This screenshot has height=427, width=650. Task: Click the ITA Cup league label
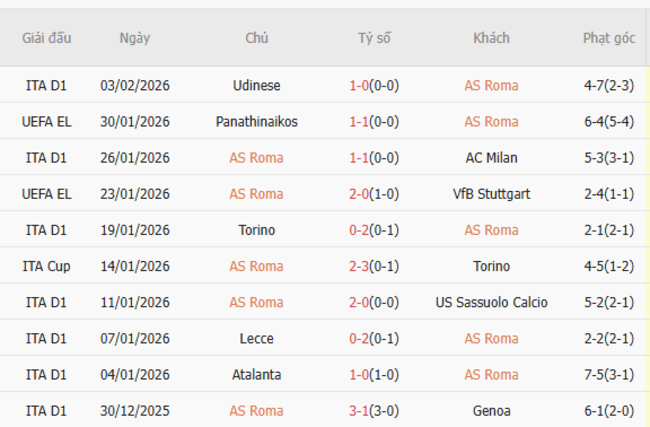(x=46, y=266)
